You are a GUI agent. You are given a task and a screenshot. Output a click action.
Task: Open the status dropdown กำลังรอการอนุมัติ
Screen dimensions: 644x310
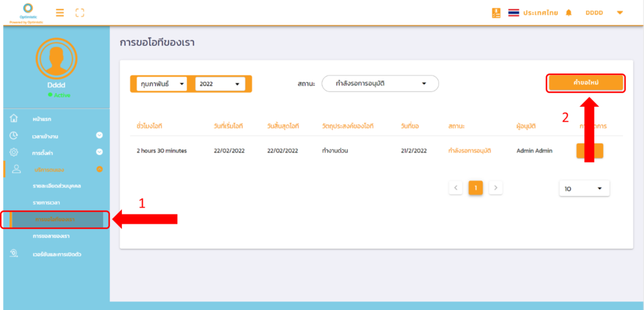click(x=380, y=84)
